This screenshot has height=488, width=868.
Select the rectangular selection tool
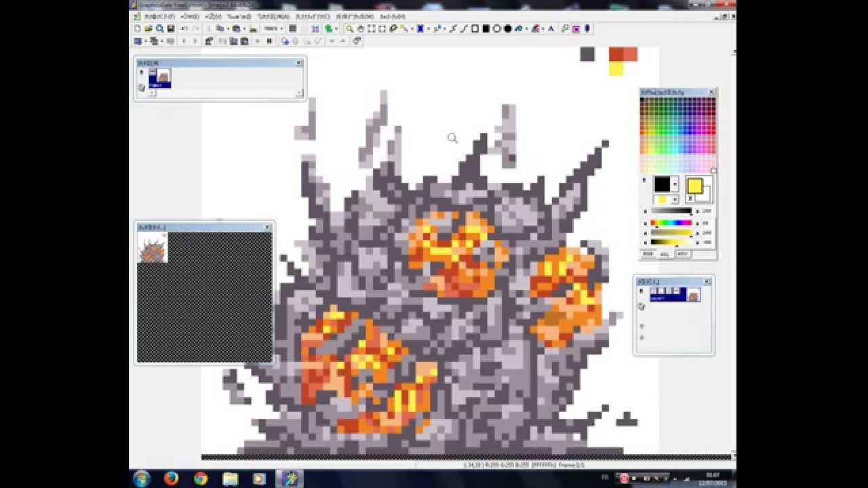[x=371, y=28]
